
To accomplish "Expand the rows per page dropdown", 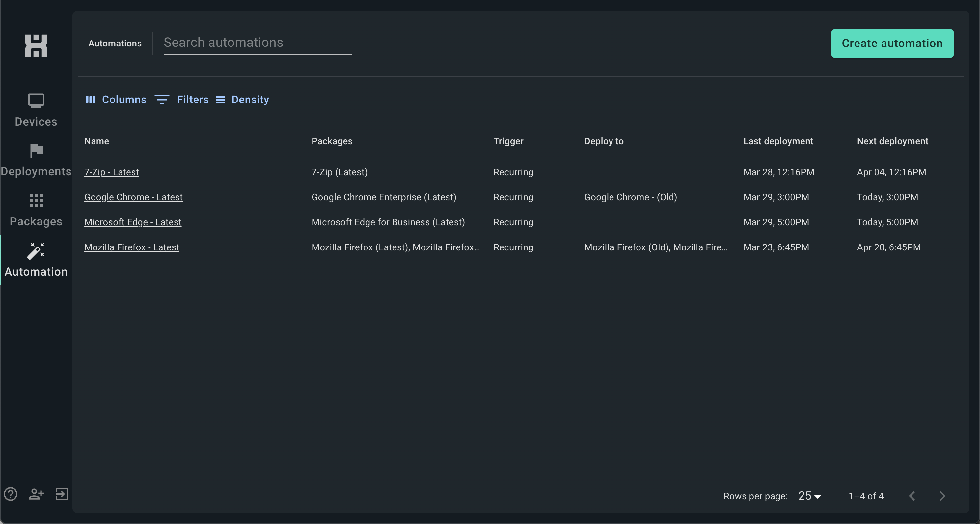I will pos(810,496).
